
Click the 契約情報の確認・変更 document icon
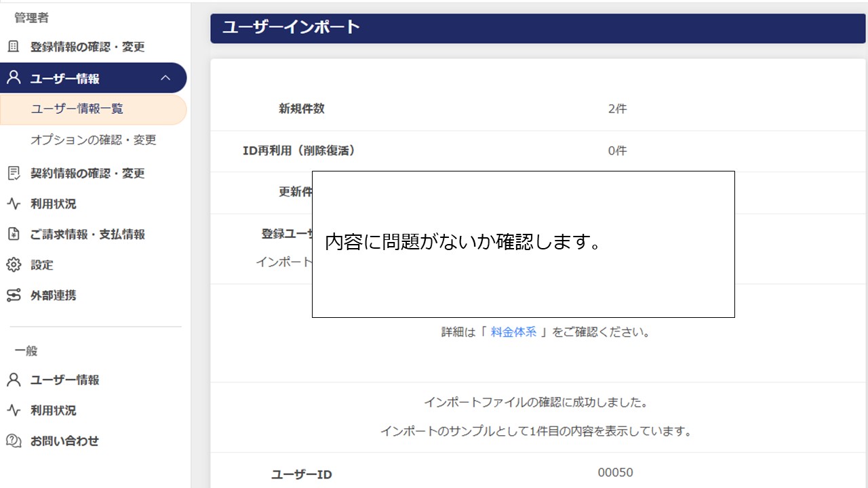[12, 174]
